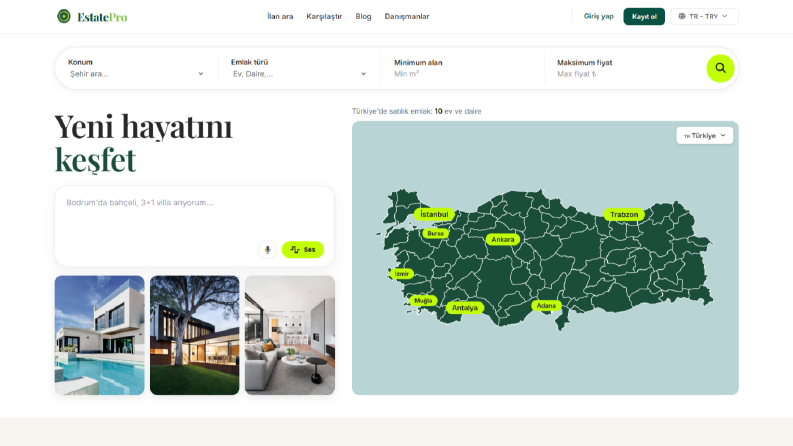Screen dimensions: 793x446
Task: Open the house with large tree photo
Action: (195, 335)
